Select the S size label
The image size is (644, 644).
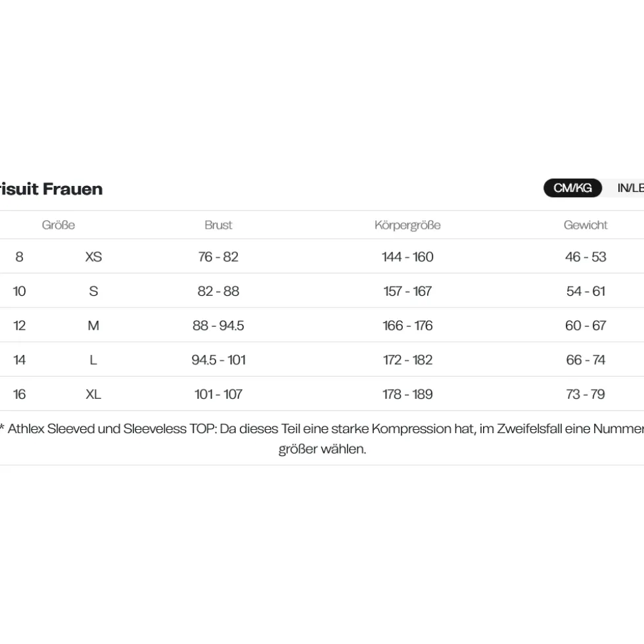click(93, 291)
